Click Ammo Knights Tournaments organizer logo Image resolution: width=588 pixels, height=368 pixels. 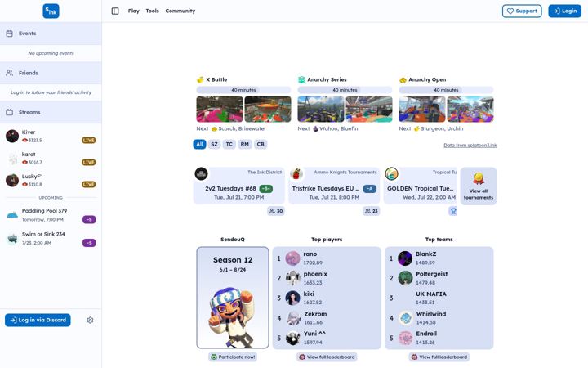[296, 174]
